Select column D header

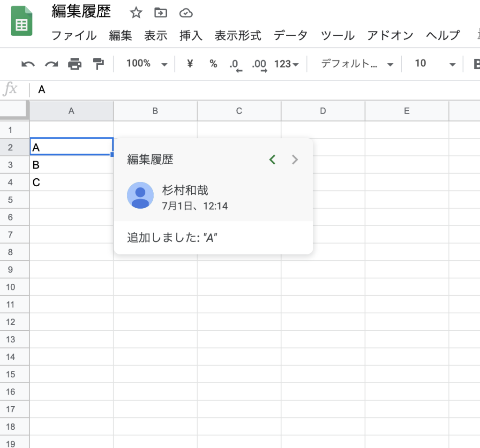click(323, 111)
